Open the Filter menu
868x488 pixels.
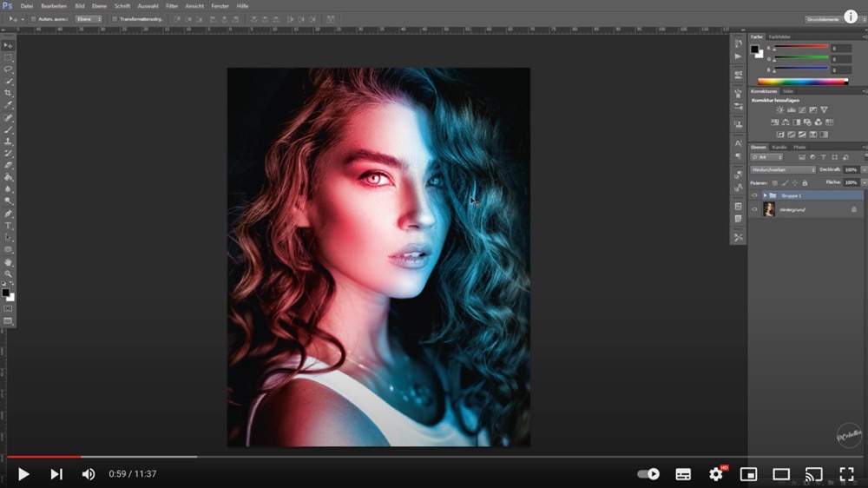171,5
